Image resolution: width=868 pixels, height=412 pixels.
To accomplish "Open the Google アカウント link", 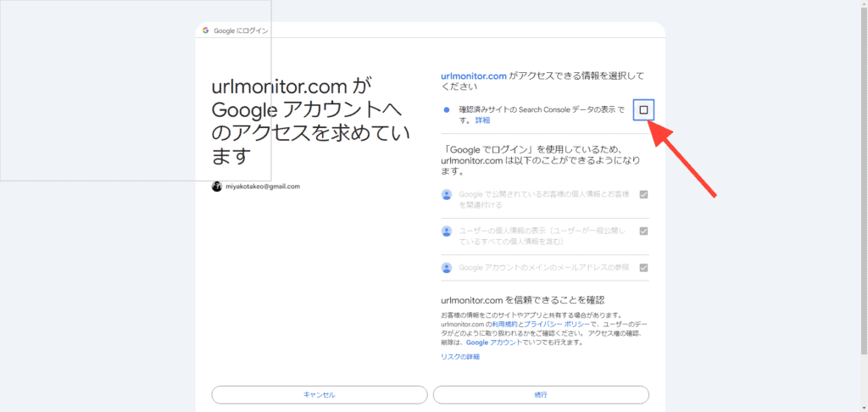I will click(494, 342).
